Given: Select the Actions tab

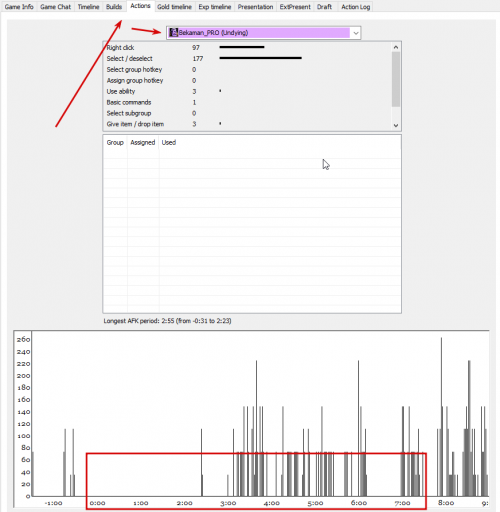Looking at the screenshot, I should tap(140, 6).
